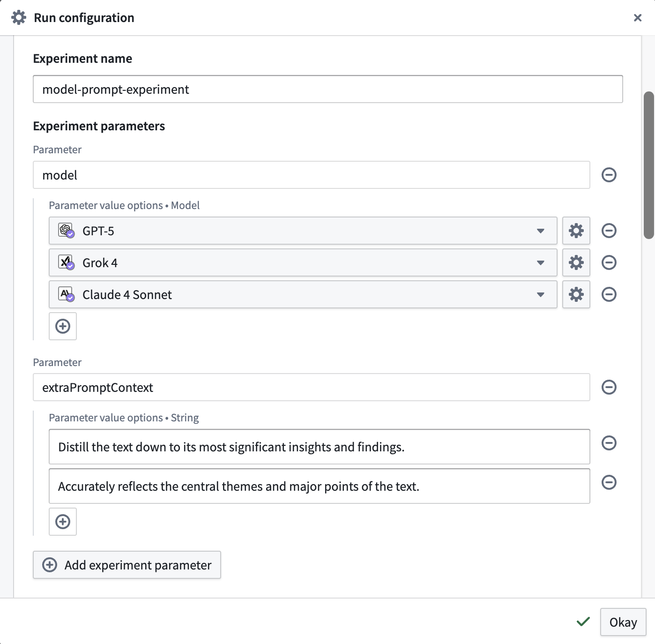Click the green checkmark to confirm
This screenshot has height=644, width=655.
click(x=583, y=622)
